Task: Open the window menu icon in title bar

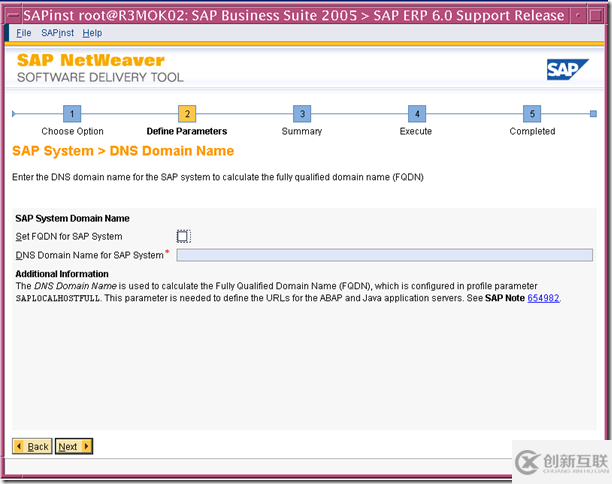Action: coord(13,16)
